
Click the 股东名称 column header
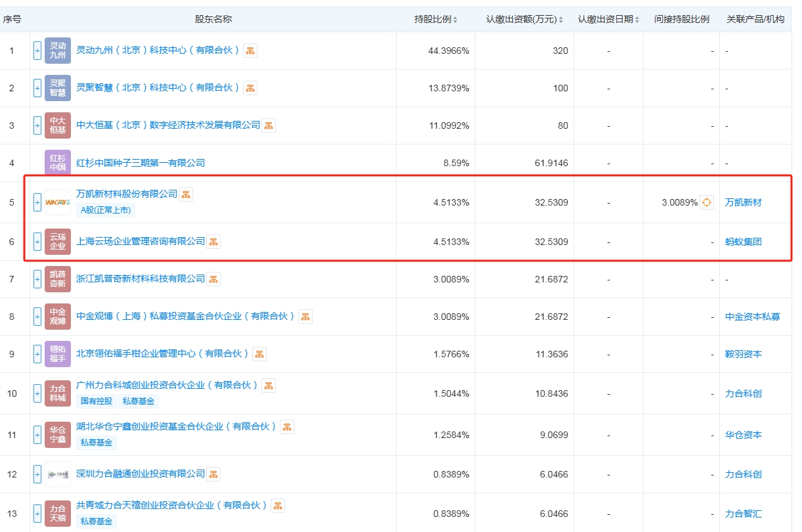tap(213, 19)
